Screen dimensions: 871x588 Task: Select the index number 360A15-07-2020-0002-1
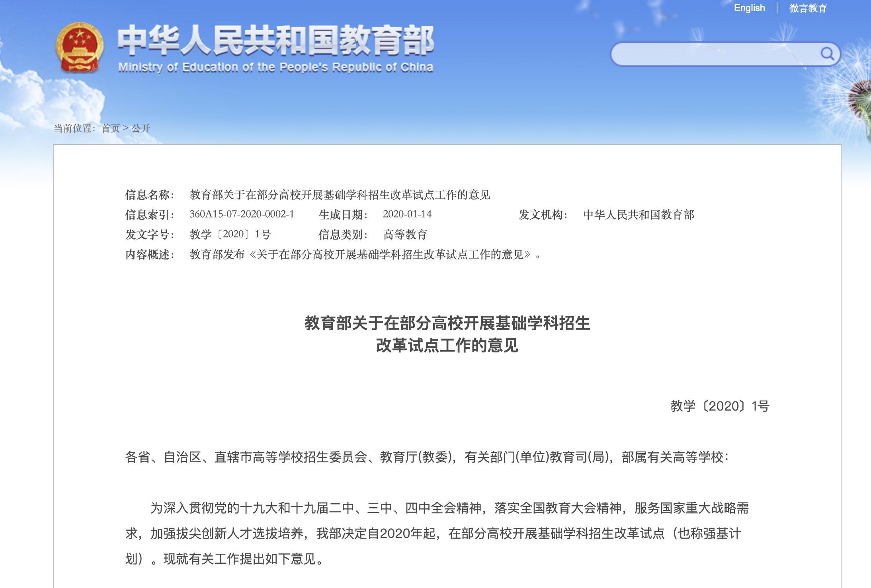click(242, 214)
